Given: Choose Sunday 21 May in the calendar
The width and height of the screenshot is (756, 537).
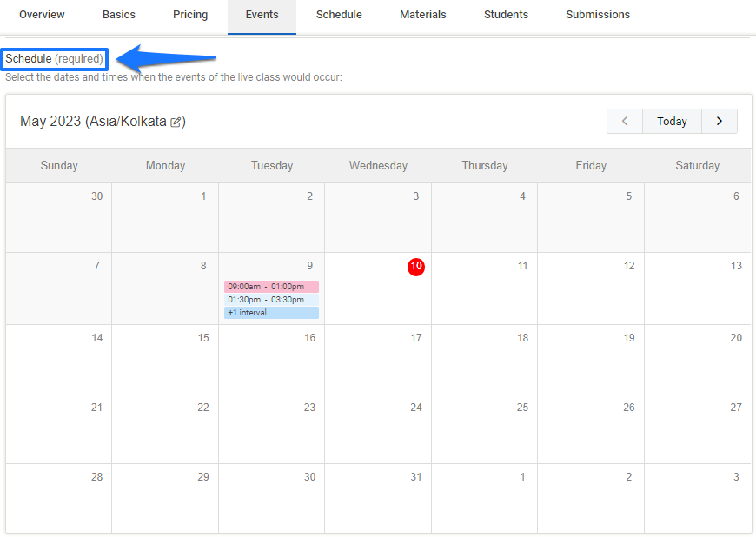Looking at the screenshot, I should (x=59, y=428).
